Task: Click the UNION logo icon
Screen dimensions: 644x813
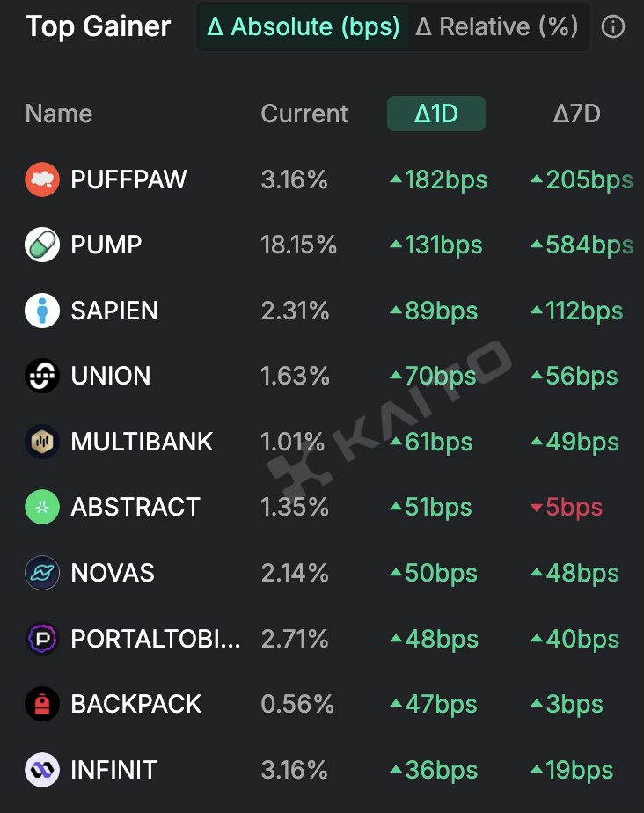Action: tap(42, 376)
